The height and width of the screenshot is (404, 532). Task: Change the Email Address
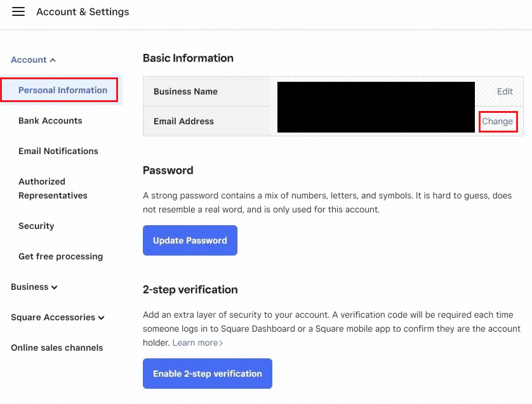click(x=497, y=121)
